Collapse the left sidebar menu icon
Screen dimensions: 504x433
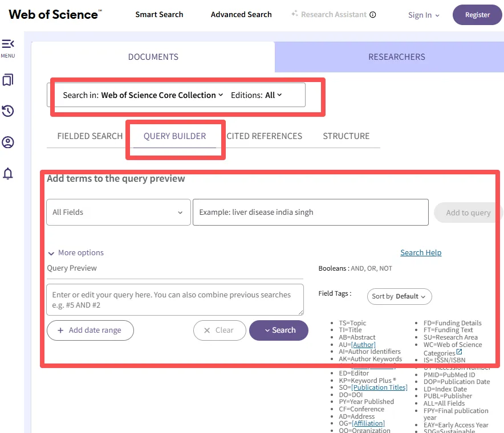pyautogui.click(x=8, y=44)
